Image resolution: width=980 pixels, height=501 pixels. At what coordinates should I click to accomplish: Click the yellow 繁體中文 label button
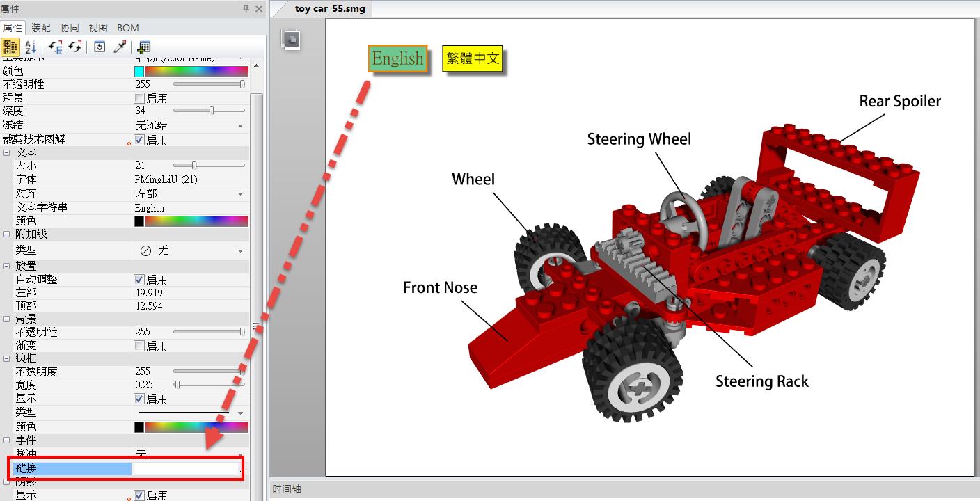pyautogui.click(x=473, y=58)
